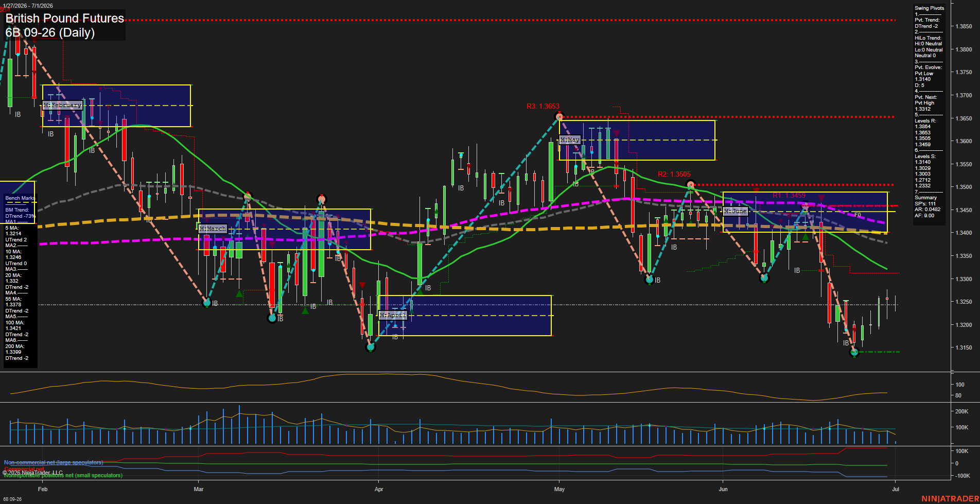Click the F0 label inside the June range

coord(858,215)
